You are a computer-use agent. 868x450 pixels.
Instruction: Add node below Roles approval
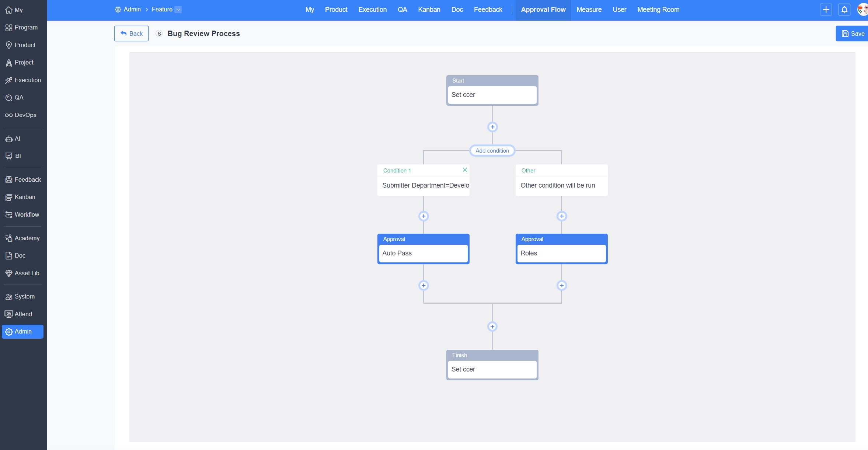[561, 286]
